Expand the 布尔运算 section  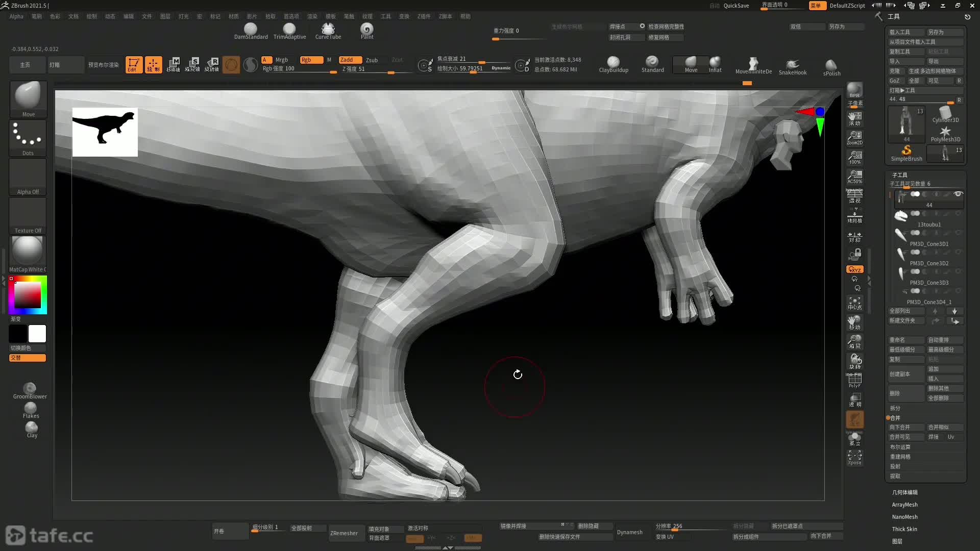(900, 447)
